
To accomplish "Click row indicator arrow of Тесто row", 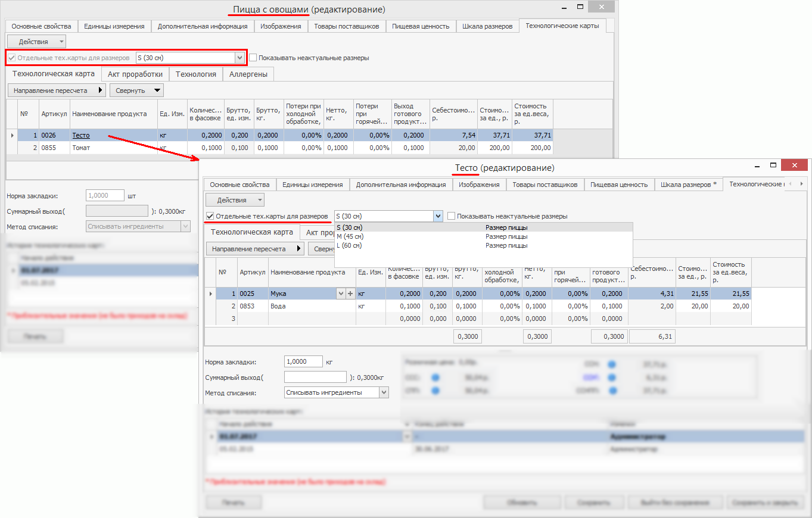I will tap(12, 135).
